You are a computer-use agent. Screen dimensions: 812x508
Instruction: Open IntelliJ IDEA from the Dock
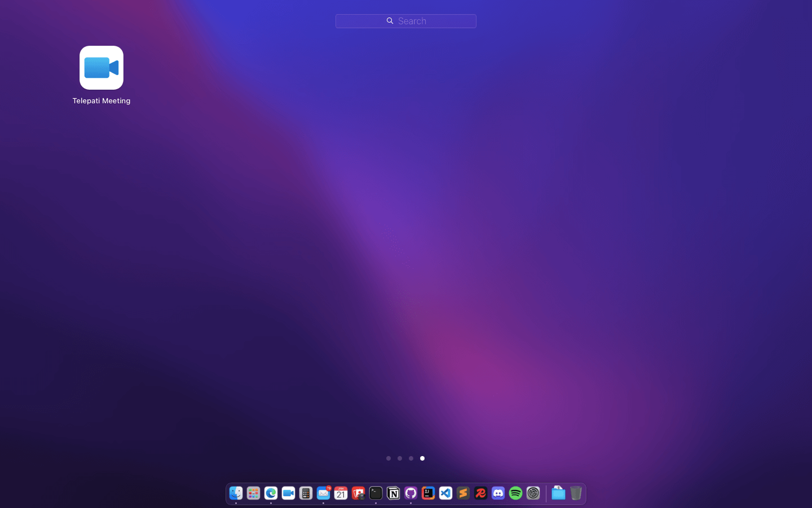(428, 493)
